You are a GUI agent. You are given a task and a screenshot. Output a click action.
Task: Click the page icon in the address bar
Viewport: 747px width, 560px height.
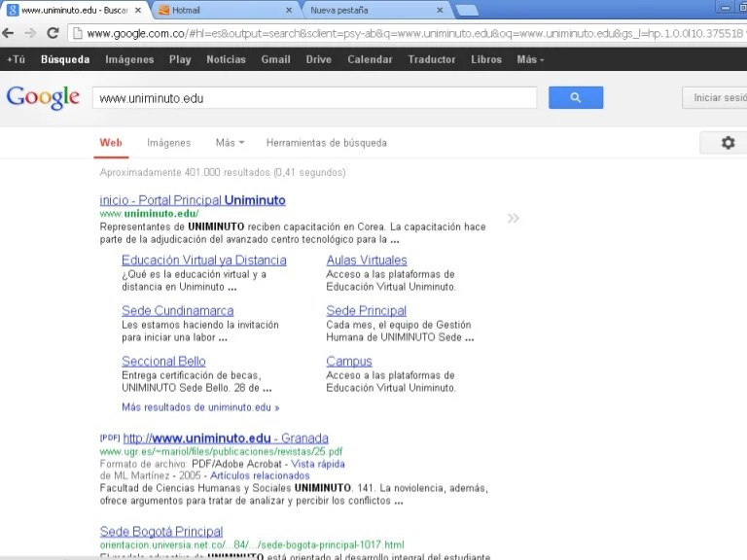click(x=78, y=33)
